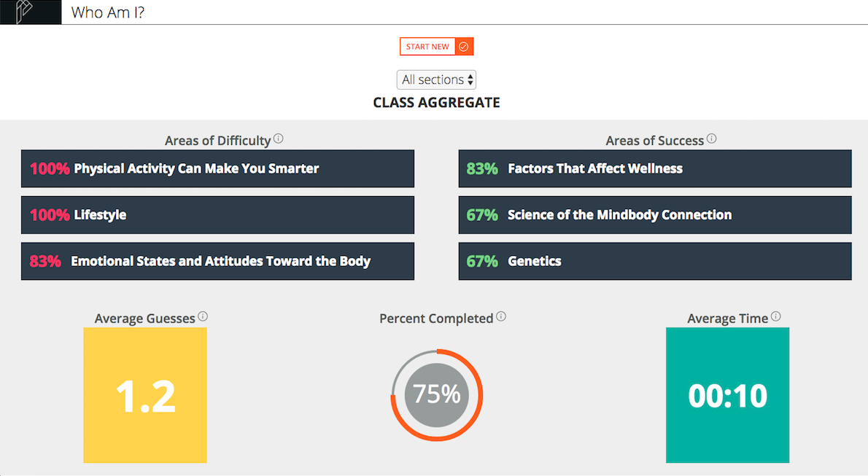Select Science of the Mindbody Connection row
The height and width of the screenshot is (476, 868).
click(x=655, y=215)
